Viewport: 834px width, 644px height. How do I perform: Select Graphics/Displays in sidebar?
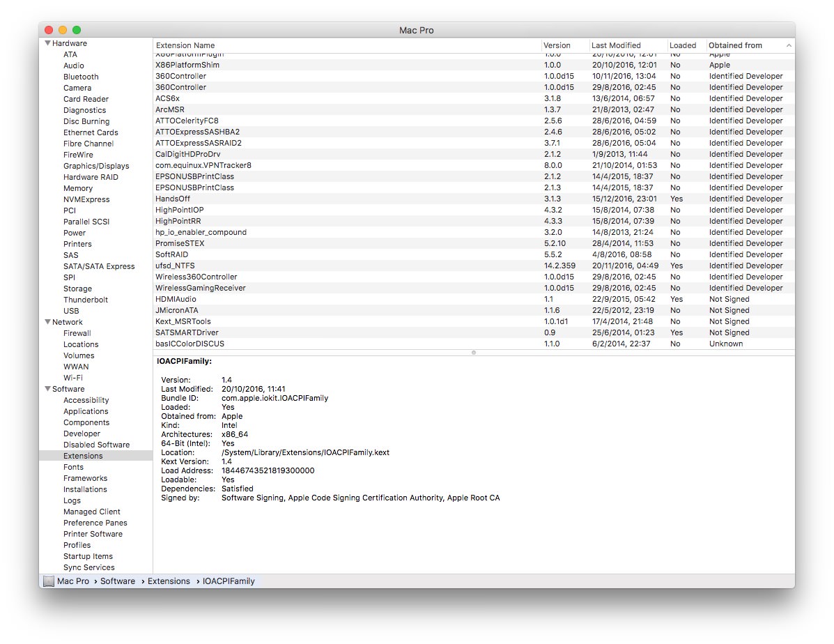pyautogui.click(x=96, y=166)
